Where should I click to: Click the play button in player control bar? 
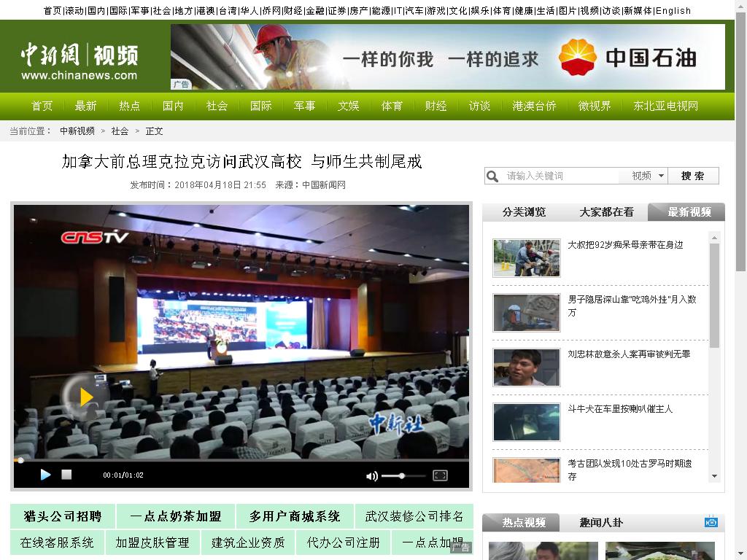pyautogui.click(x=45, y=475)
